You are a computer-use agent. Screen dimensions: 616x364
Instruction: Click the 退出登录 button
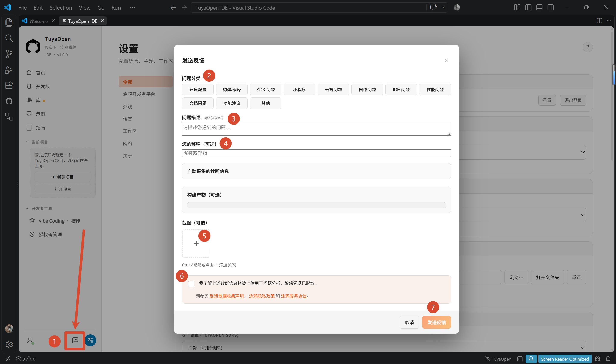coord(573,100)
